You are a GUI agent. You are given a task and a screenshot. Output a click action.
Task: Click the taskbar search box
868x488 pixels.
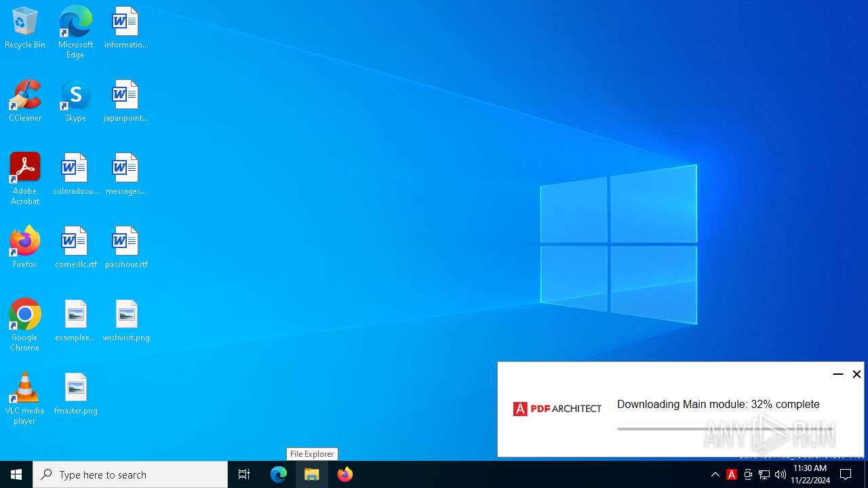pyautogui.click(x=130, y=474)
